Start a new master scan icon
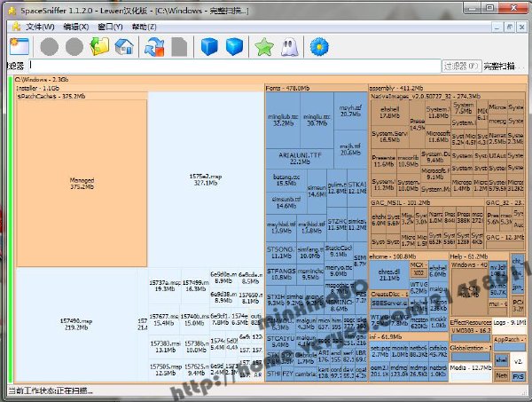The height and width of the screenshot is (402, 532). 154,47
